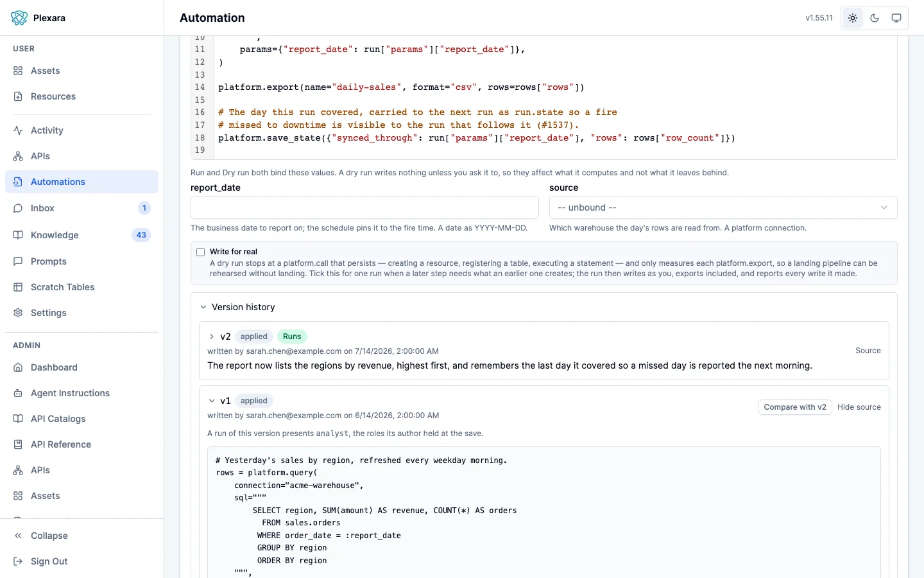Collapse the v1 version entry
The width and height of the screenshot is (924, 578).
212,401
